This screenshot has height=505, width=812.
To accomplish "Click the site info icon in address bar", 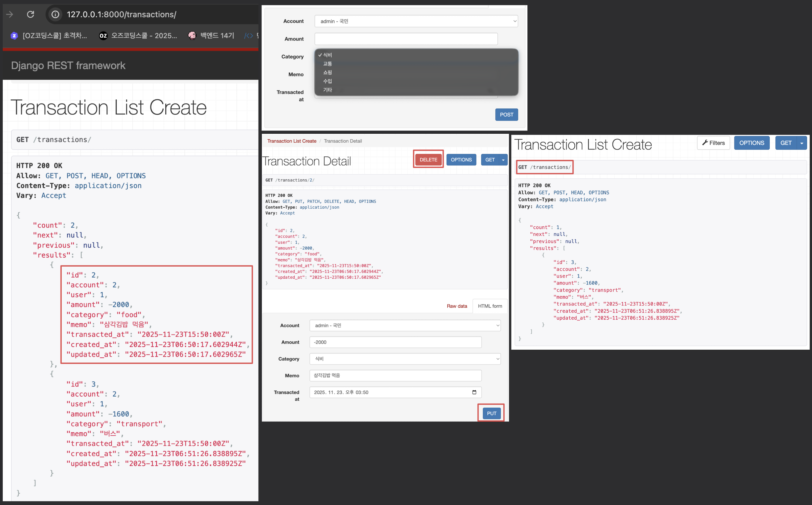I will pos(56,14).
